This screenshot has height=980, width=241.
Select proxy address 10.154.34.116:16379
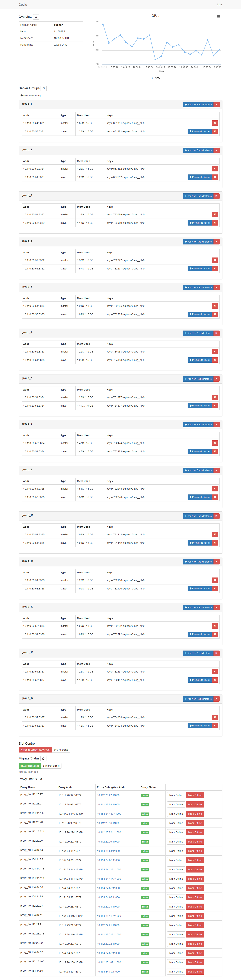coord(70,916)
